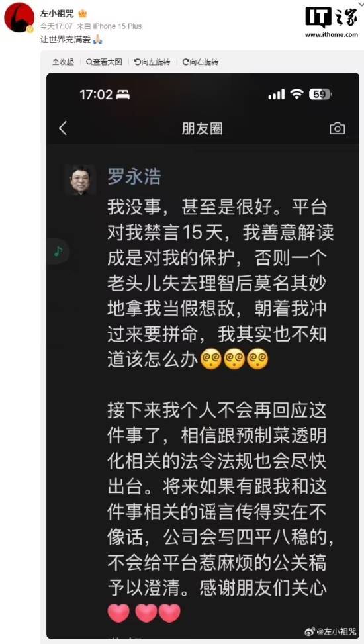Tap the Wi-Fi status icon
Viewport: 364px width, 644px height.
296,95
